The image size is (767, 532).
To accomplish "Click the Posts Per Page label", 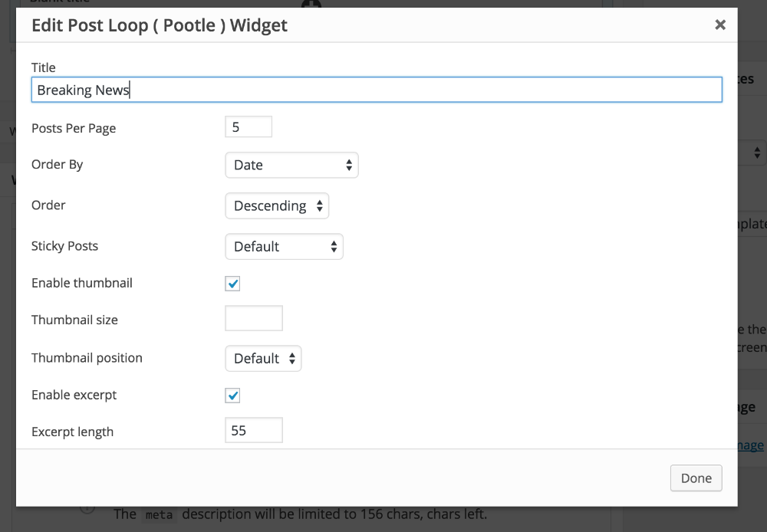I will [x=74, y=128].
